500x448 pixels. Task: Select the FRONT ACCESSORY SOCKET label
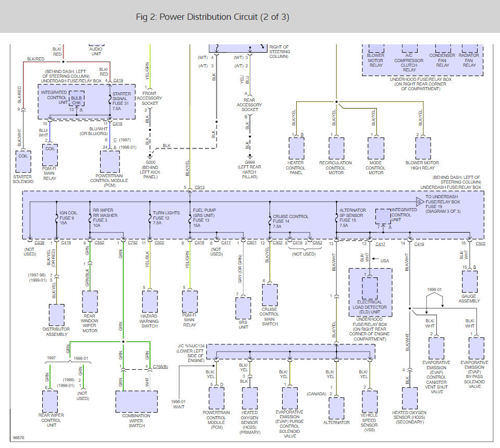149,98
